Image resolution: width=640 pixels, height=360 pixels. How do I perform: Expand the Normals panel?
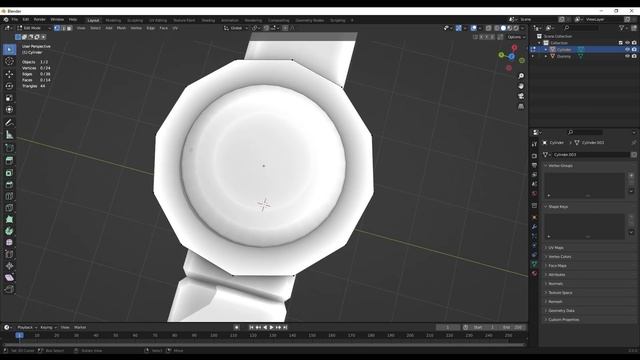point(555,284)
